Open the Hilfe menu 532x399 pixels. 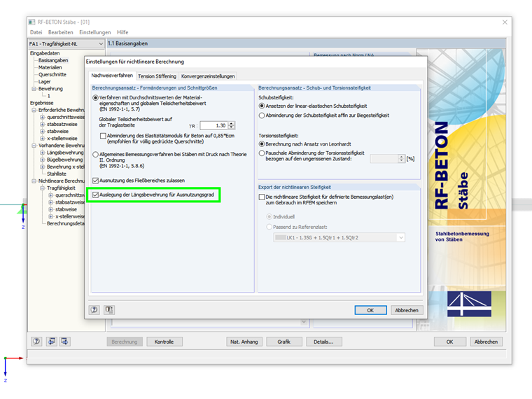(x=122, y=32)
